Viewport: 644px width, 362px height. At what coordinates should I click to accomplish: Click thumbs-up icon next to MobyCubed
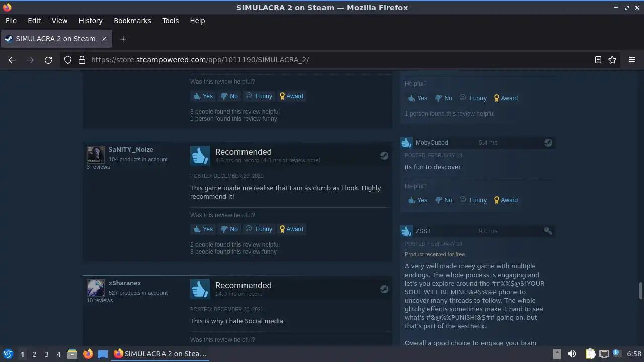407,143
